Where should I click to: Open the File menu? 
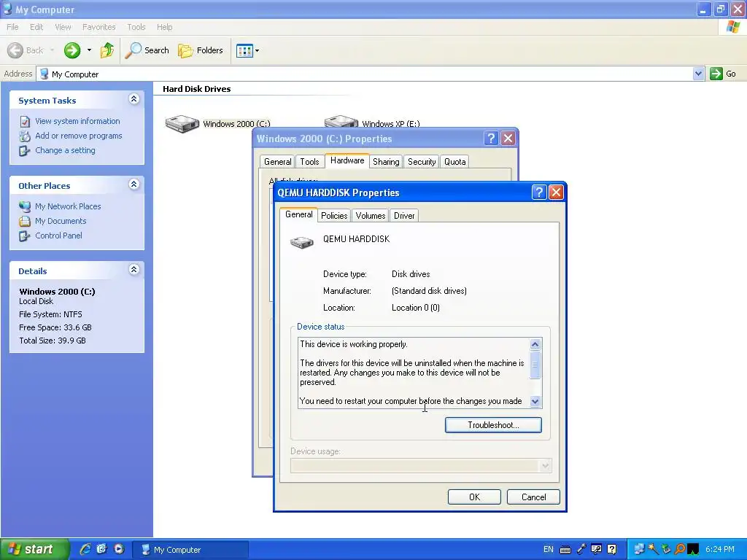(x=12, y=27)
